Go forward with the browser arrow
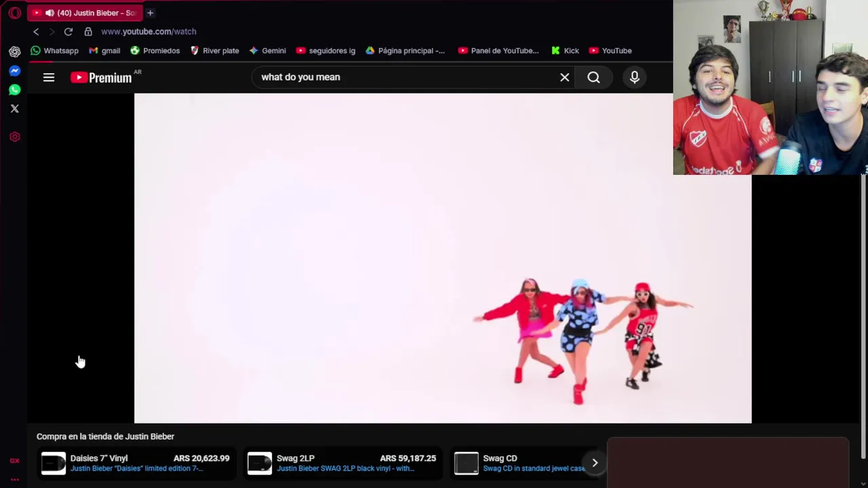 coord(52,32)
